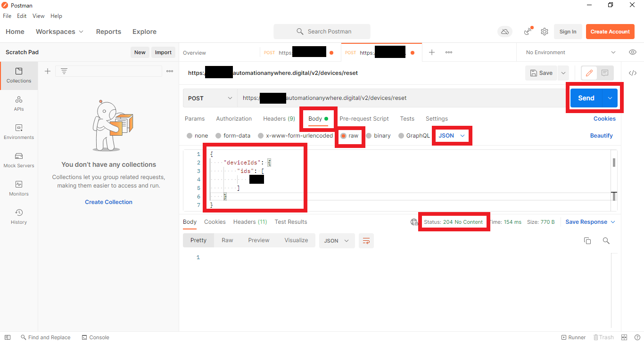
Task: Expand the Save Response dropdown
Action: (x=591, y=222)
